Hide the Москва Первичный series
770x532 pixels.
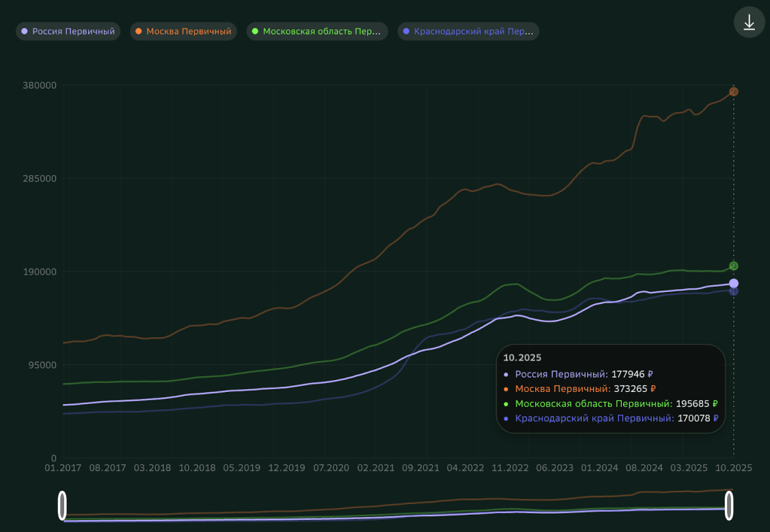pyautogui.click(x=183, y=32)
